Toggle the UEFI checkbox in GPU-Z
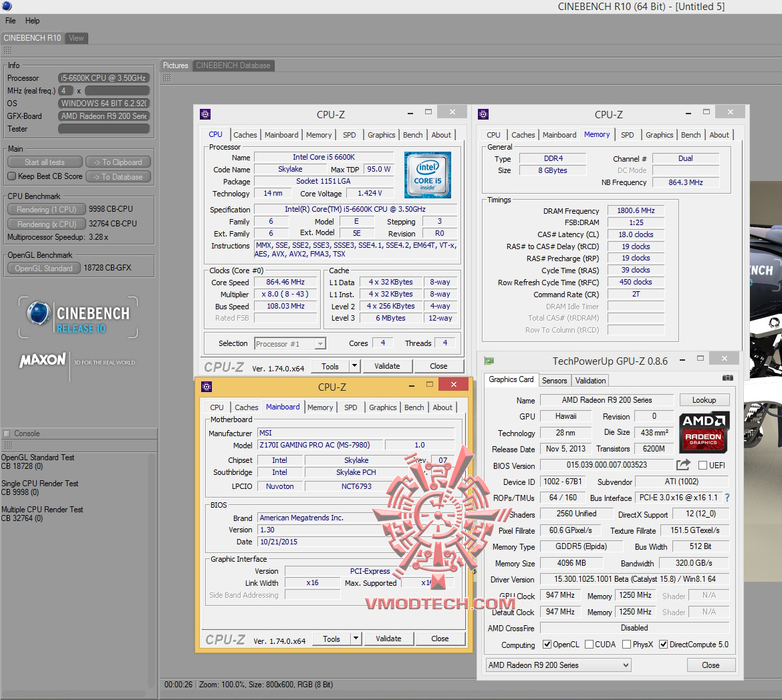The width and height of the screenshot is (782, 700). click(702, 466)
